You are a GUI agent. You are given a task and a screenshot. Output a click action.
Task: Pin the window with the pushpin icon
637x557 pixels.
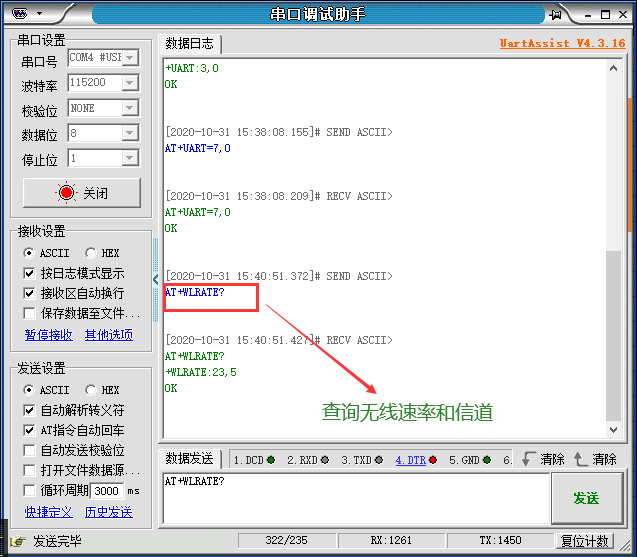pyautogui.click(x=555, y=15)
